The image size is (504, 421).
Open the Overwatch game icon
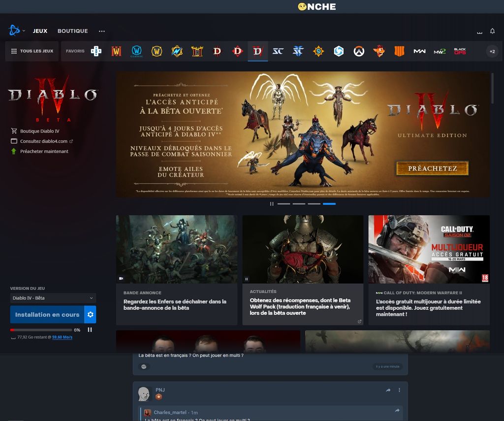(359, 51)
